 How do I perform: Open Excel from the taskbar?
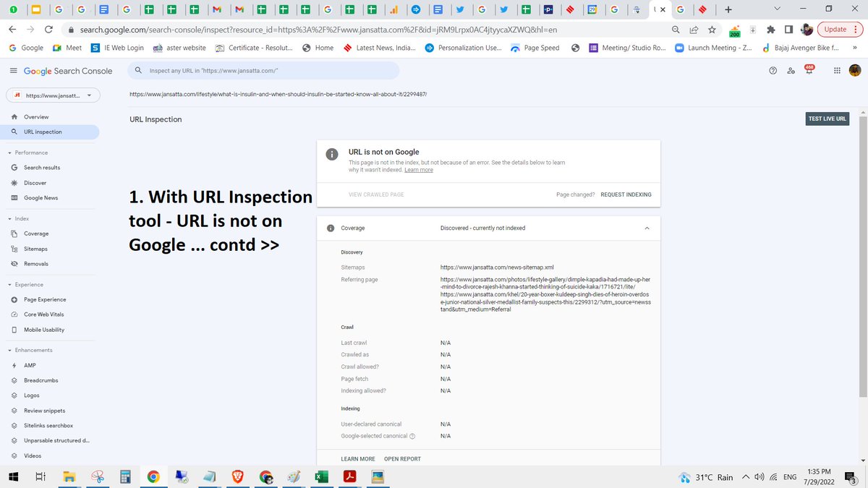coord(321,477)
